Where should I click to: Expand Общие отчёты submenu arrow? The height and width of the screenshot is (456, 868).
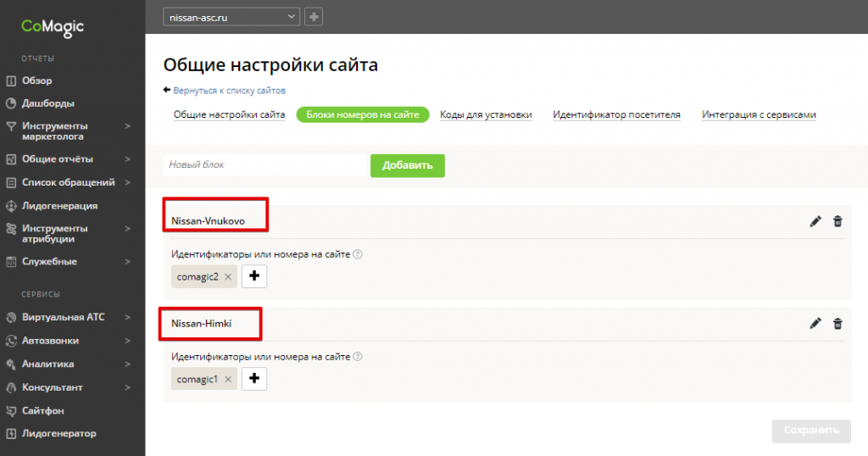click(127, 159)
